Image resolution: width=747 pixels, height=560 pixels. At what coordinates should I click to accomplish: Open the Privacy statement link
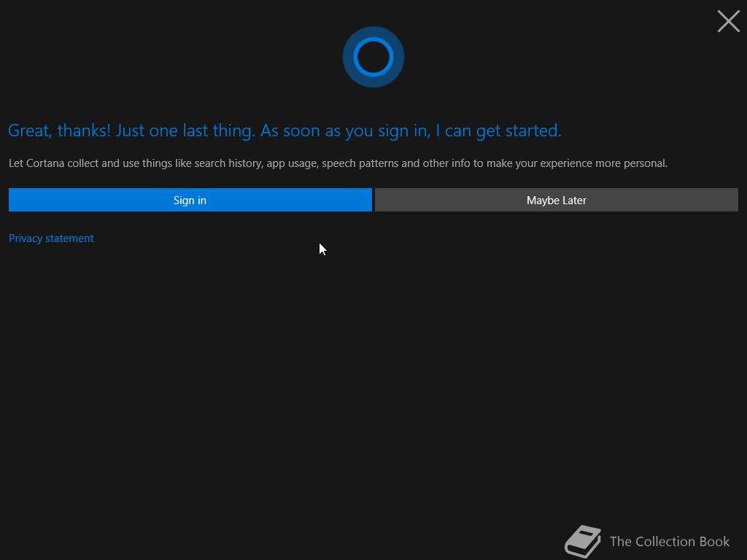point(51,238)
